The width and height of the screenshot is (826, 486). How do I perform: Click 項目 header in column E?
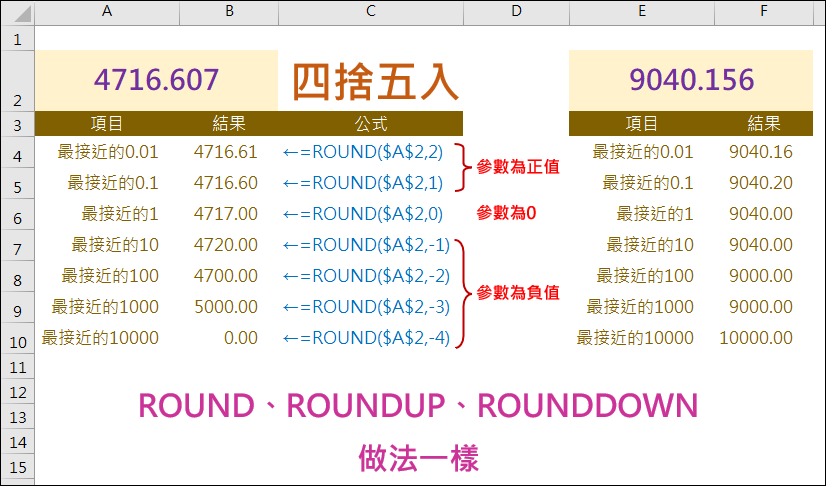[x=642, y=124]
